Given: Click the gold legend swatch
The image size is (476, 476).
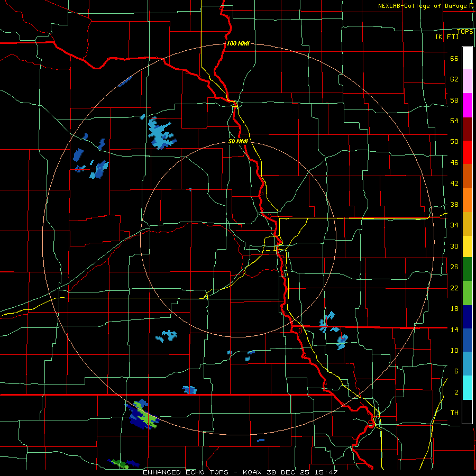Looking at the screenshot, I should (467, 224).
